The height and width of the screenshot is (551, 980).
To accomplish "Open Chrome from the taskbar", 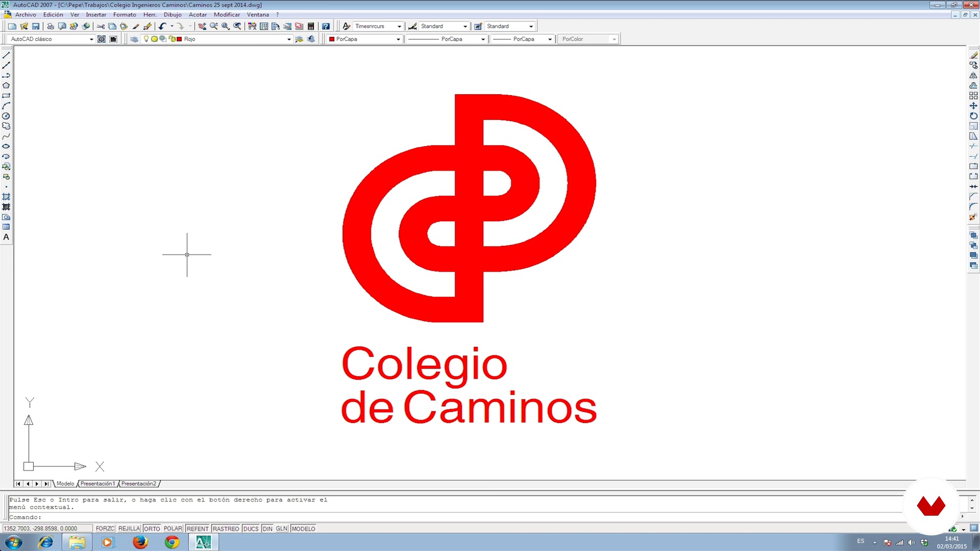I will (x=172, y=542).
